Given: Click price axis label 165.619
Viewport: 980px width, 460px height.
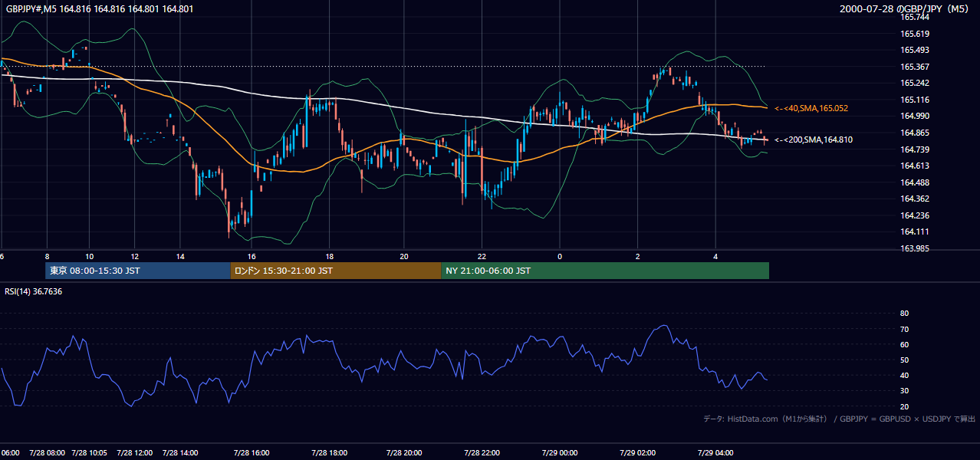Looking at the screenshot, I should pyautogui.click(x=914, y=34).
